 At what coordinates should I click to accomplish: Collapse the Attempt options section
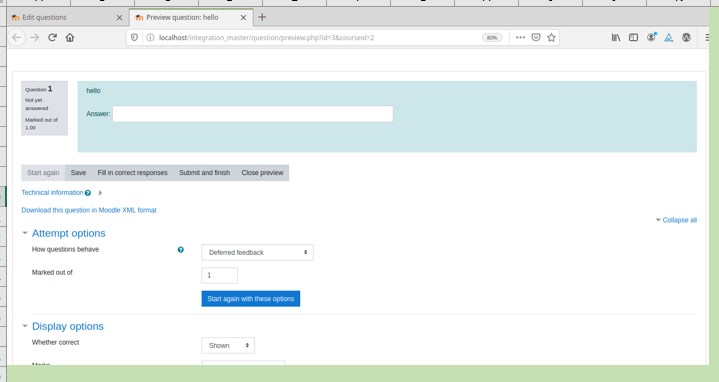(25, 233)
